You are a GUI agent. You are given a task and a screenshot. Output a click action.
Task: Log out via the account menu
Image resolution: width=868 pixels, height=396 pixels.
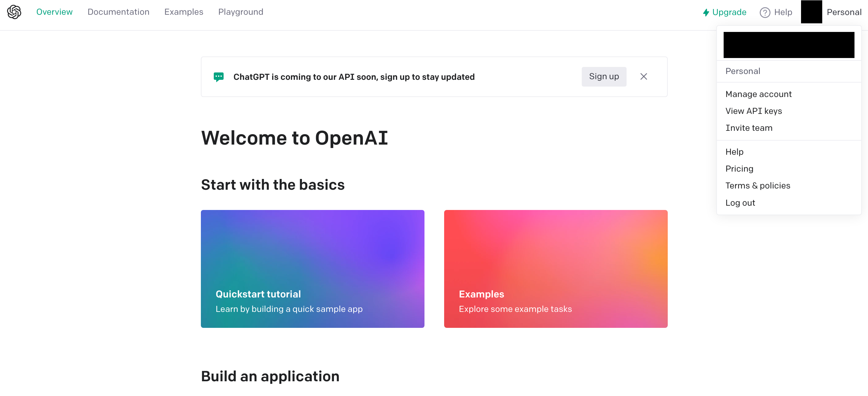point(740,202)
